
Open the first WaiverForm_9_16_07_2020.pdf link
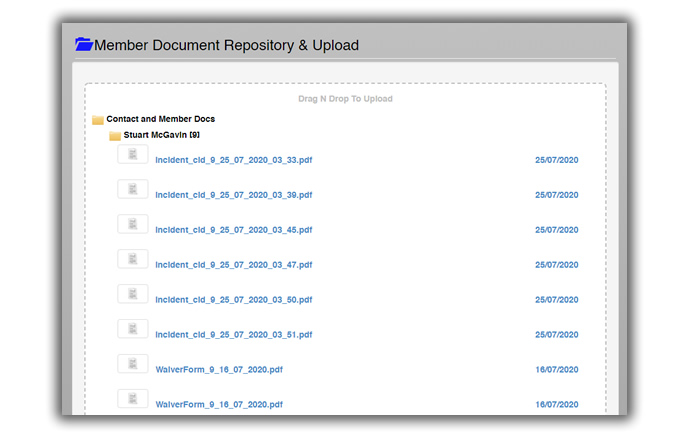(x=219, y=370)
